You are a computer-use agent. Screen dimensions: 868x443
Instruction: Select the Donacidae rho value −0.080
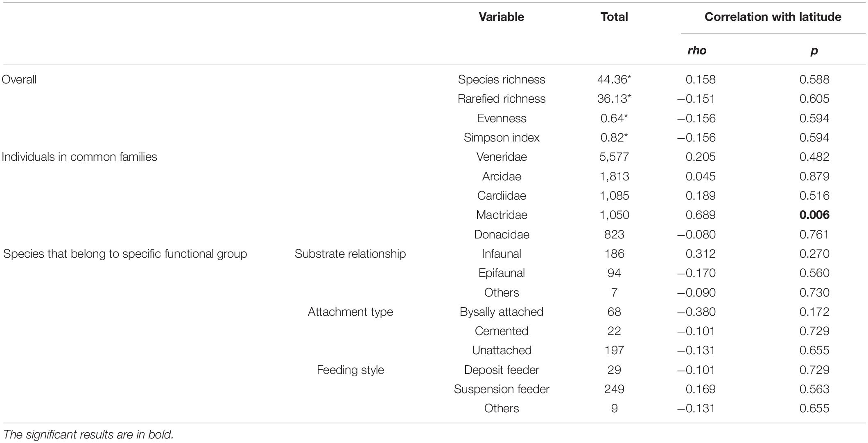[696, 234]
